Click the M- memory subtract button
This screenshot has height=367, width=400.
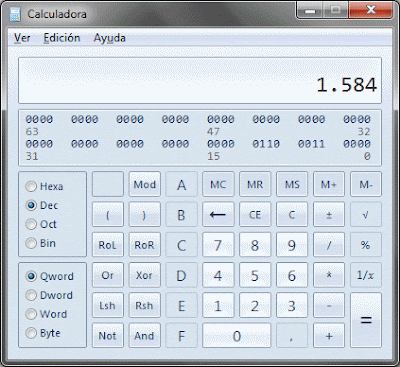click(x=366, y=184)
